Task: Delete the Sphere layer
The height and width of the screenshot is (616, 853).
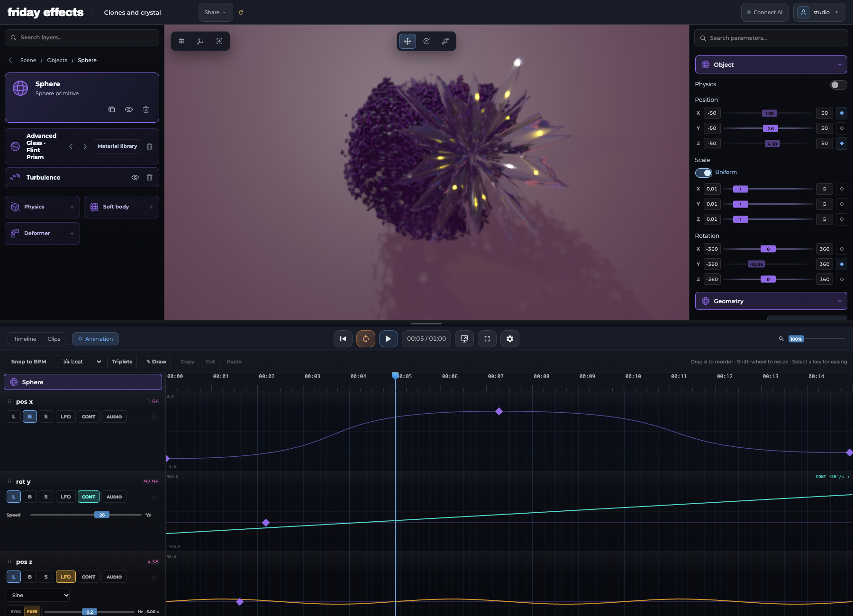Action: coord(146,109)
